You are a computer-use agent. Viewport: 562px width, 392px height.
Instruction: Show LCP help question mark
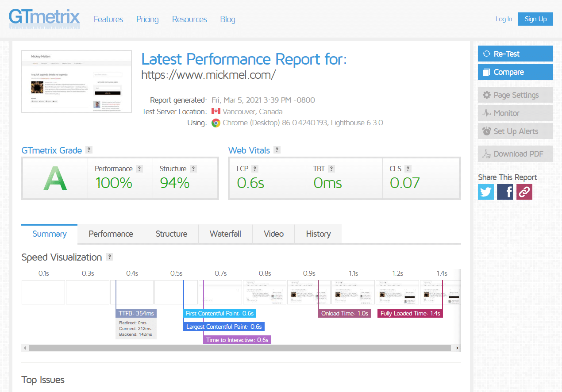tap(255, 169)
